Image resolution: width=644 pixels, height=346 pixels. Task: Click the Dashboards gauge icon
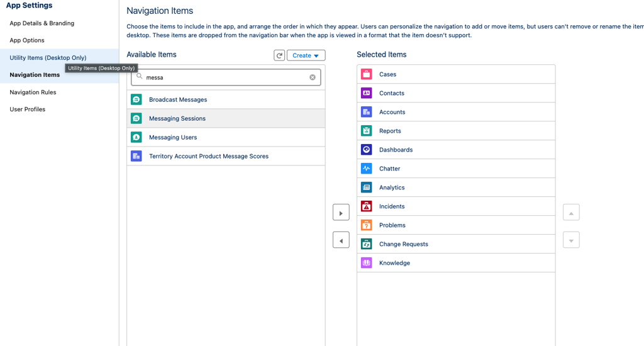point(367,150)
